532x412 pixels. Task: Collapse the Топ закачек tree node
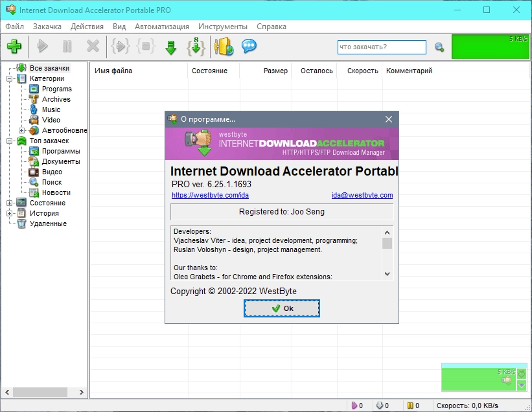click(x=10, y=141)
